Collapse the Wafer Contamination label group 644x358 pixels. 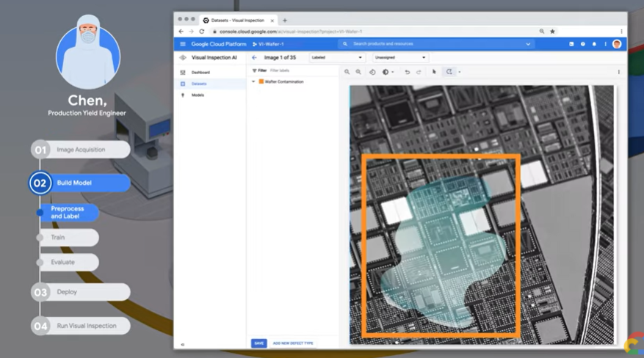pos(253,82)
